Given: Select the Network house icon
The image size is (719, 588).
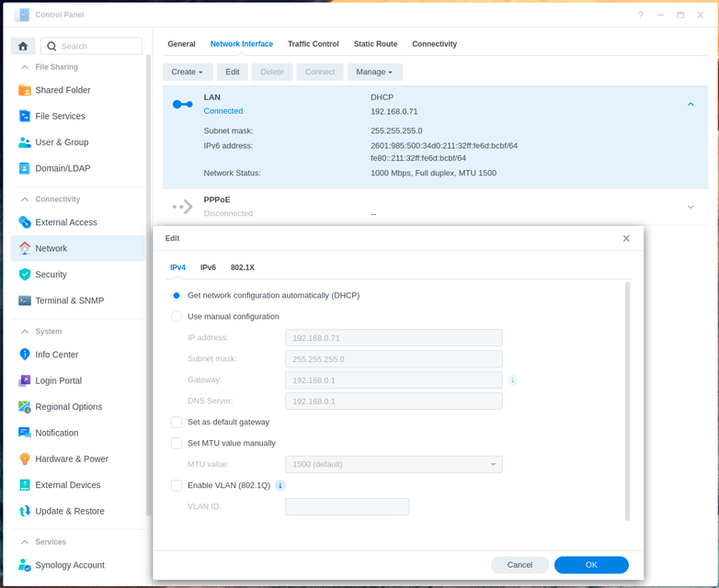Looking at the screenshot, I should click(24, 248).
